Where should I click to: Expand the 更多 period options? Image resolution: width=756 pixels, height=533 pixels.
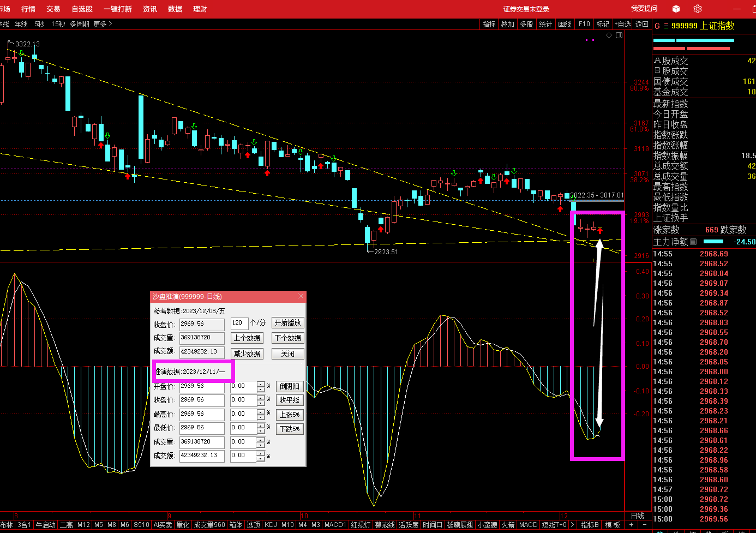tap(103, 24)
